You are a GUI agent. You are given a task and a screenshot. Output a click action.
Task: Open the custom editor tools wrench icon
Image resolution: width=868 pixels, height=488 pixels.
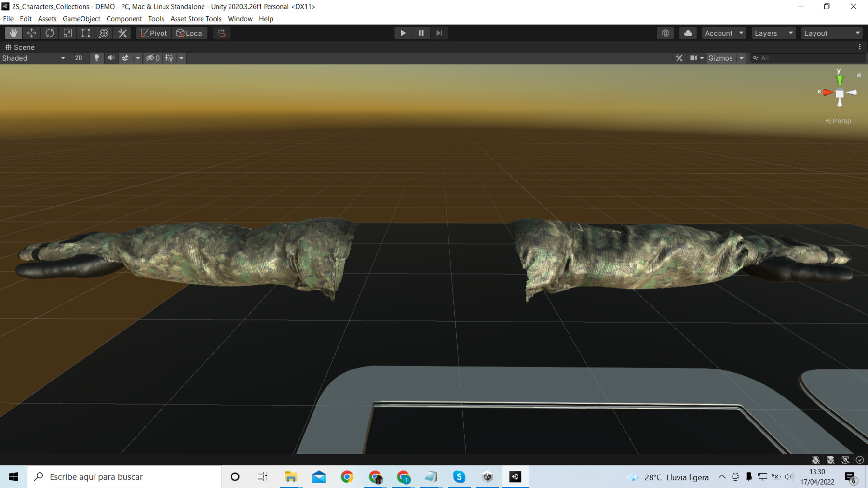tap(122, 33)
